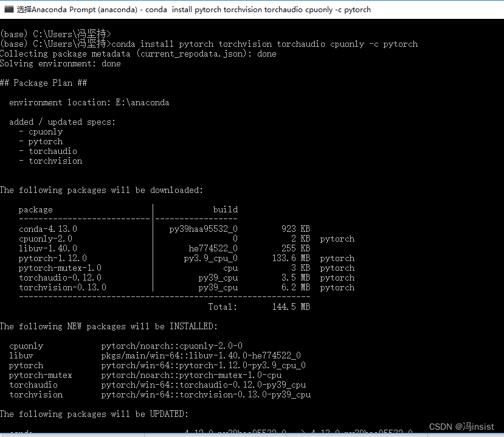Click the line 'Solving environment: done'
The height and width of the screenshot is (437, 504).
[60, 63]
